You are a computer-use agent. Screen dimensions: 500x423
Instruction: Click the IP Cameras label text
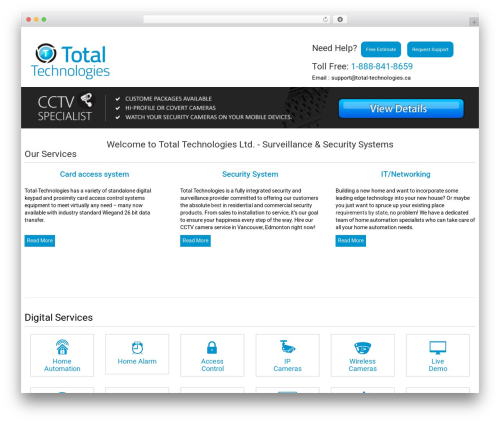287,365
